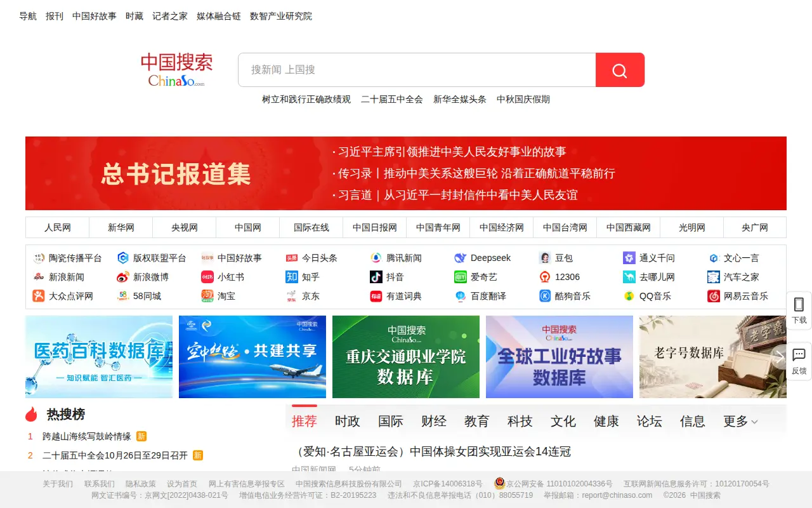The width and height of the screenshot is (812, 508).
Task: Open 汽车之家 icon
Action: tap(714, 277)
